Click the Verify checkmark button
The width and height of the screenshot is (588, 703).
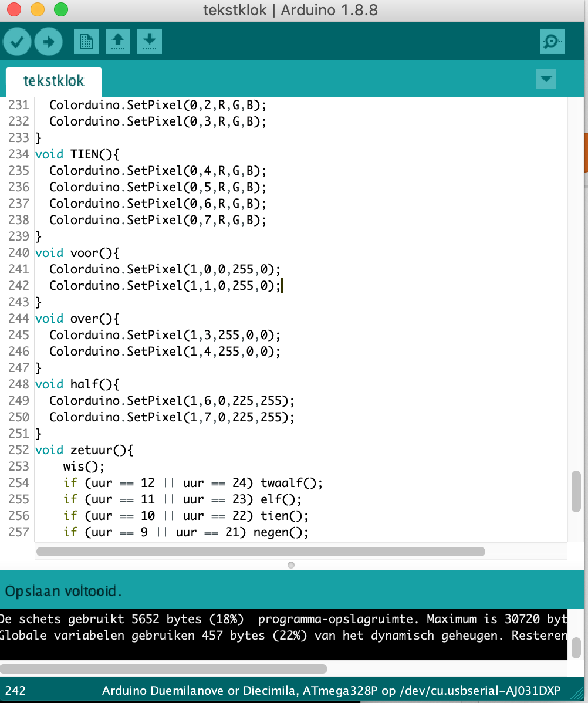coord(17,42)
